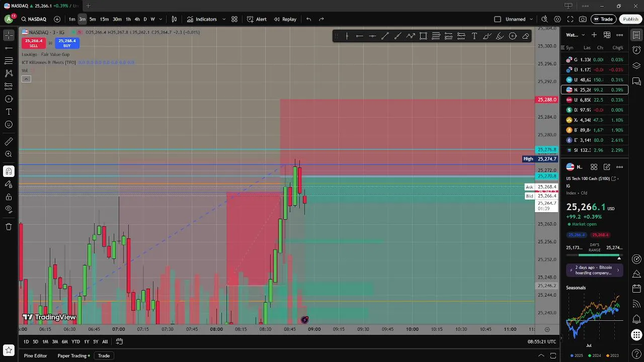
Task: Select the 15m interval
Action: 104,19
